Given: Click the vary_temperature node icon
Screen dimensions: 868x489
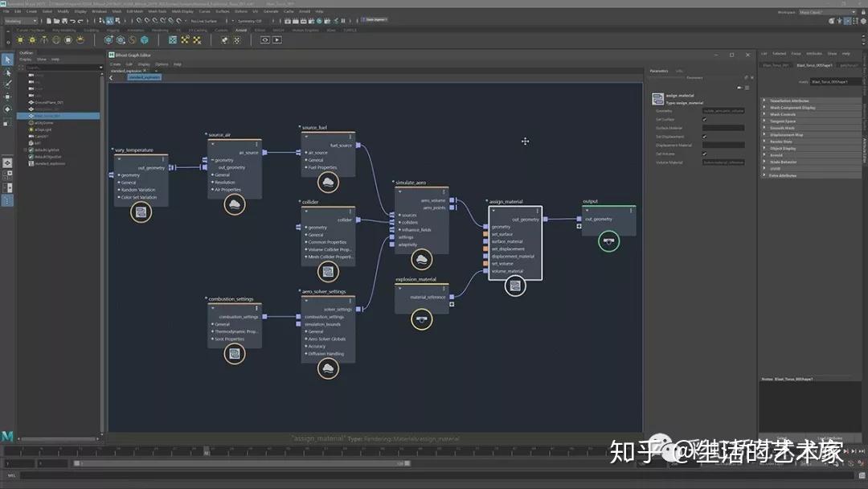Looking at the screenshot, I should pos(141,213).
